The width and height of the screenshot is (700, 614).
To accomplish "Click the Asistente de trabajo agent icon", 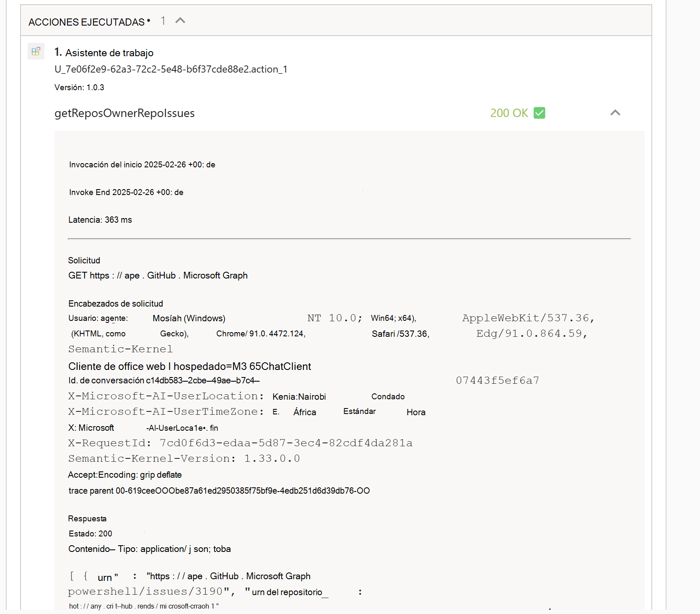I will pyautogui.click(x=36, y=51).
